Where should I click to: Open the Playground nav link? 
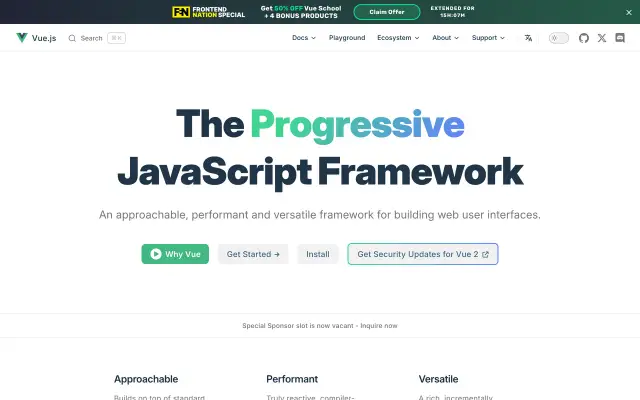click(347, 38)
